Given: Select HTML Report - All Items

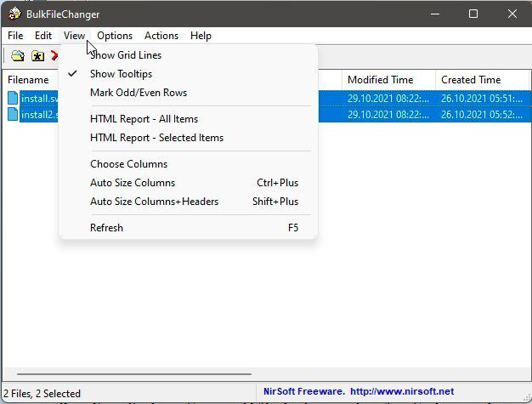Looking at the screenshot, I should 144,119.
